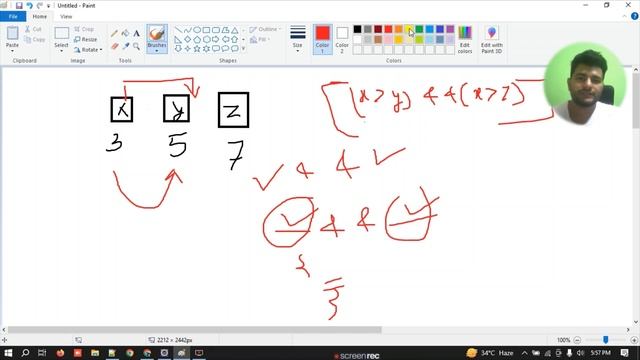Click the taskbar Search icon
Screen dimensions: 640x360
coord(25,353)
